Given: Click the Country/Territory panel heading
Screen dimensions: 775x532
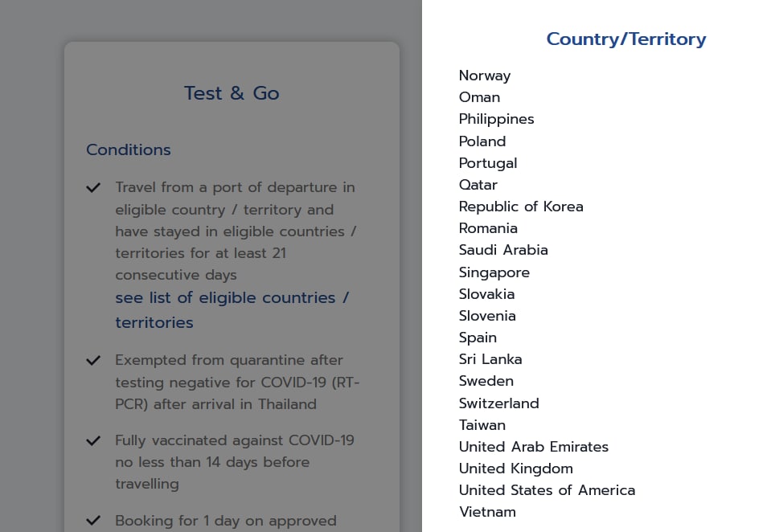Looking at the screenshot, I should click(x=626, y=39).
